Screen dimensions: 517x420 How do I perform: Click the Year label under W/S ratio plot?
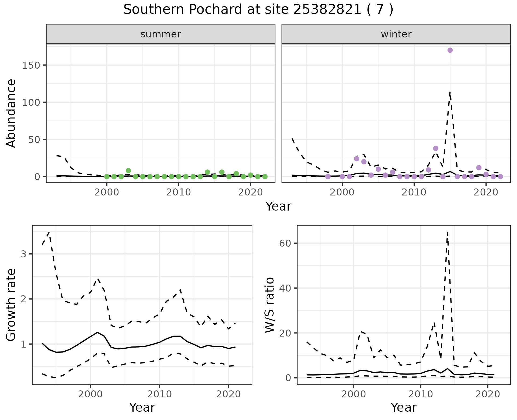coord(404,407)
